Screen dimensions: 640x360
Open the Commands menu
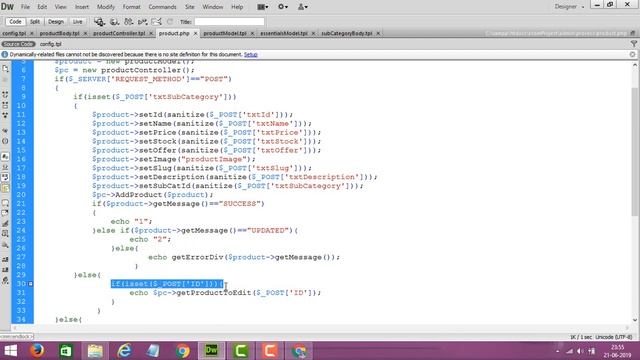162,7
